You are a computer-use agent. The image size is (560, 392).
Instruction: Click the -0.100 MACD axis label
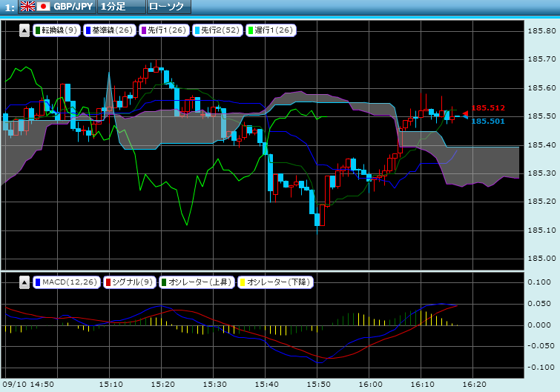point(539,367)
